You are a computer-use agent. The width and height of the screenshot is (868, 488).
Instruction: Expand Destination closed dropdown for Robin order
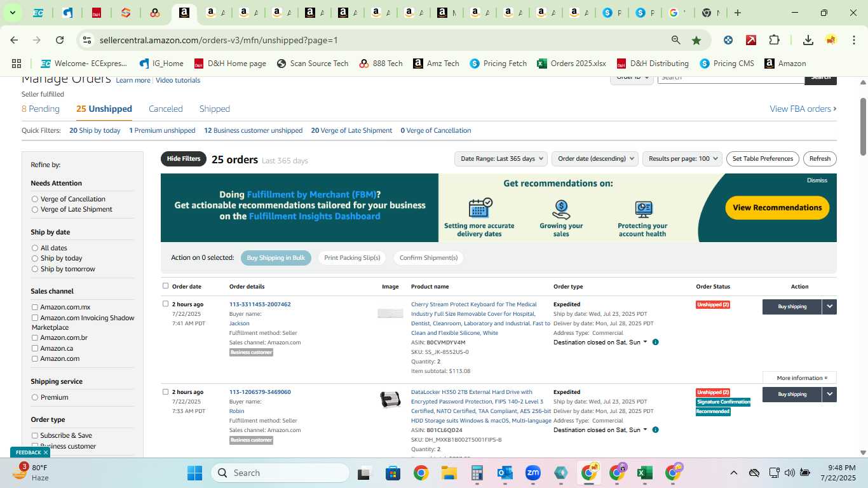[x=600, y=430]
